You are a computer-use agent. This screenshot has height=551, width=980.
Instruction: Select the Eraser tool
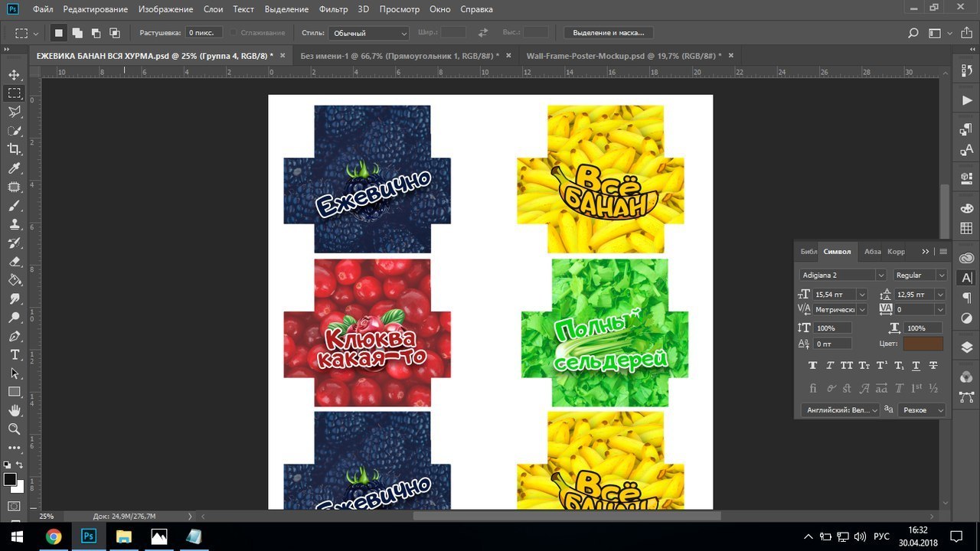[14, 262]
